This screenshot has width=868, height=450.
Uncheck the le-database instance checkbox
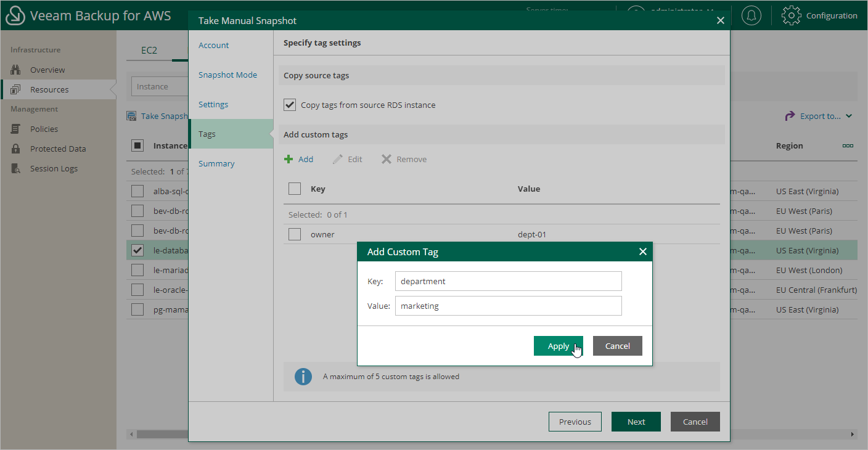point(137,250)
